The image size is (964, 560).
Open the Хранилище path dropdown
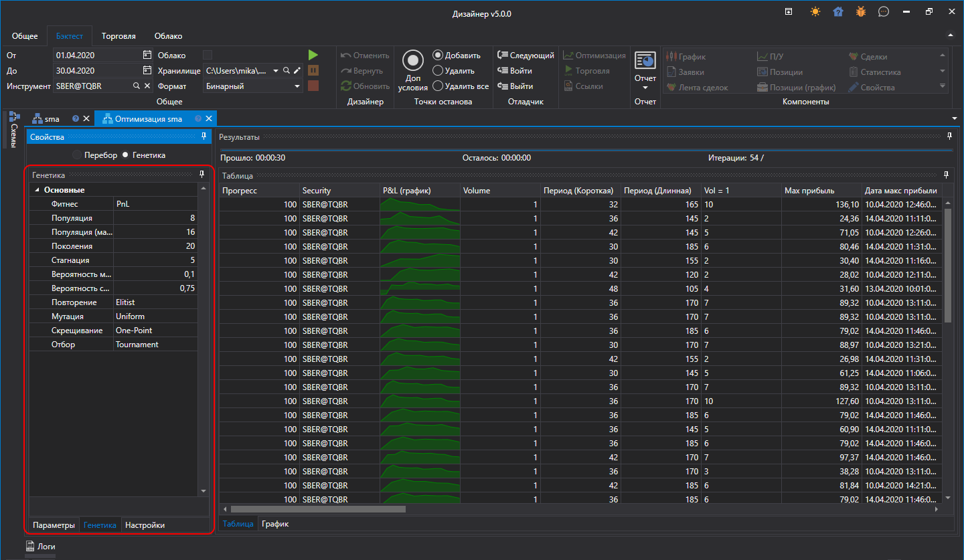pyautogui.click(x=276, y=70)
